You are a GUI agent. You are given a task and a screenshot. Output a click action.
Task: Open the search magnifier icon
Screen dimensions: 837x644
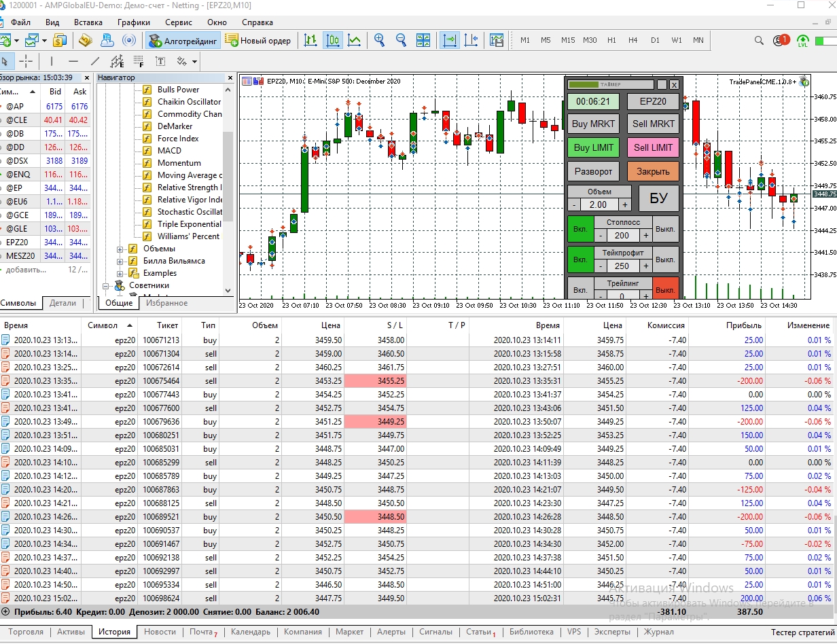[x=758, y=41]
